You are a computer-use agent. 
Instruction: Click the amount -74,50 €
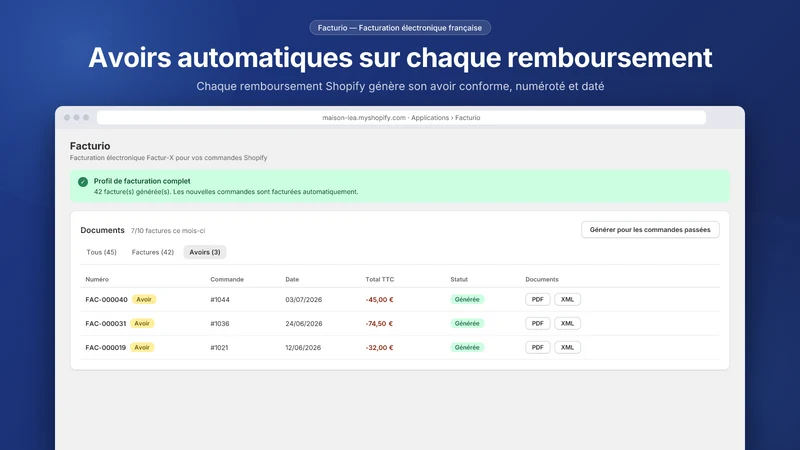(379, 323)
